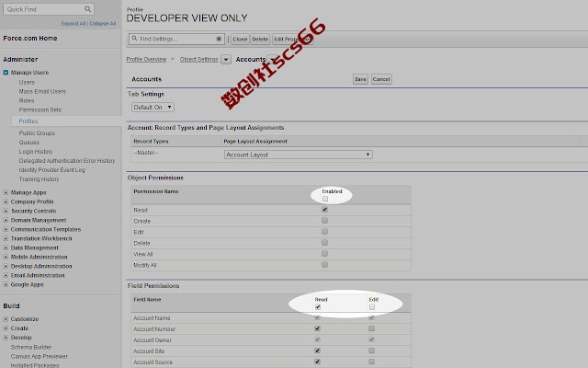The height and width of the screenshot is (368, 588).
Task: Expand the Mobile Administration section
Action: pos(6,257)
